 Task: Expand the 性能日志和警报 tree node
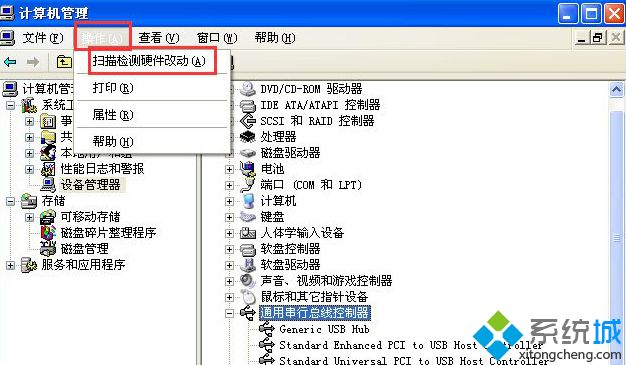29,169
